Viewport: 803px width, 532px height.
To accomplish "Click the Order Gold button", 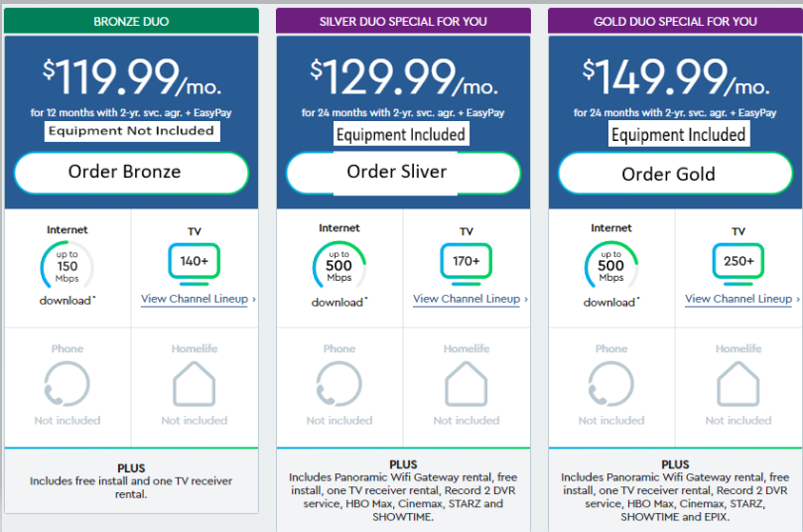I will 675,173.
